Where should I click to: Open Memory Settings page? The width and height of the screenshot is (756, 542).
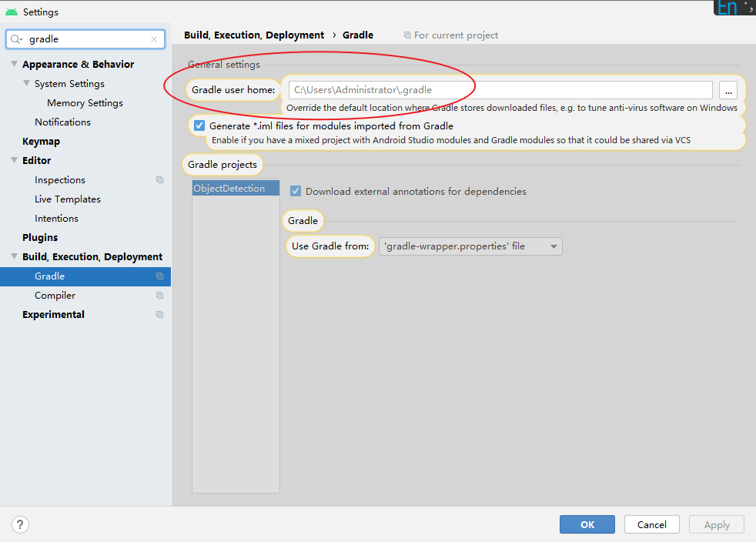click(85, 103)
